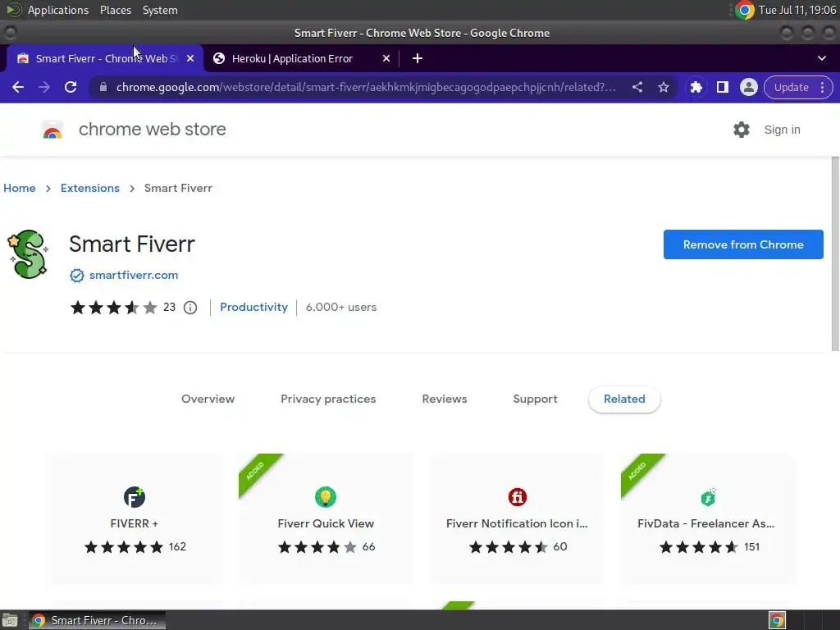Bookmark this tab with the star icon

click(x=663, y=87)
